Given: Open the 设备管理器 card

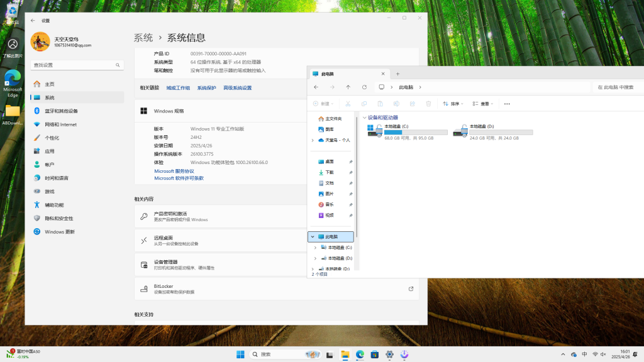Looking at the screenshot, I should point(221,265).
